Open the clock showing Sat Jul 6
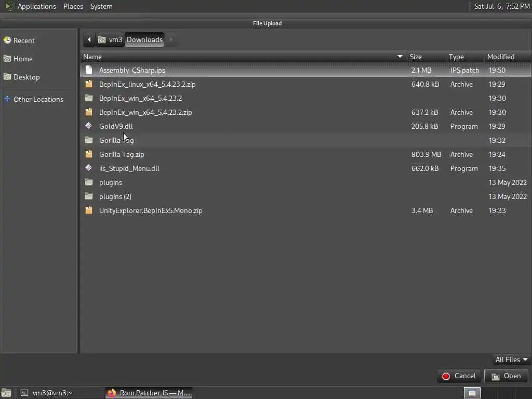532x399 pixels. (x=501, y=6)
